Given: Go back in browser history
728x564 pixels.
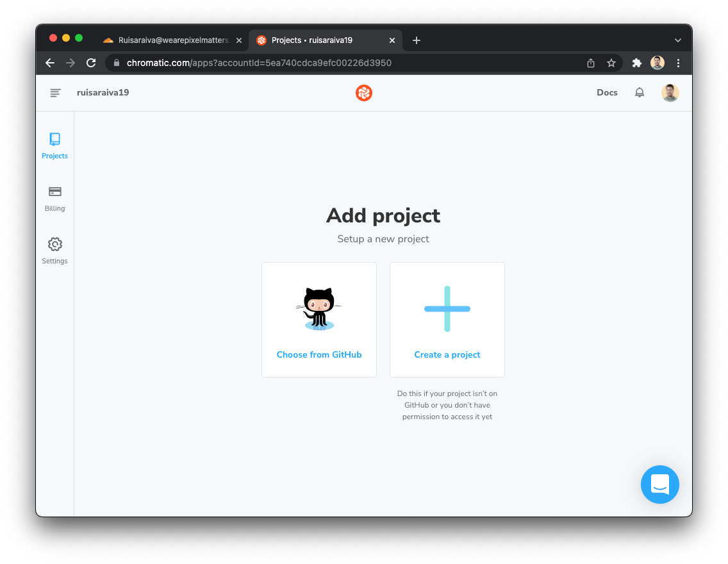Looking at the screenshot, I should pos(50,63).
